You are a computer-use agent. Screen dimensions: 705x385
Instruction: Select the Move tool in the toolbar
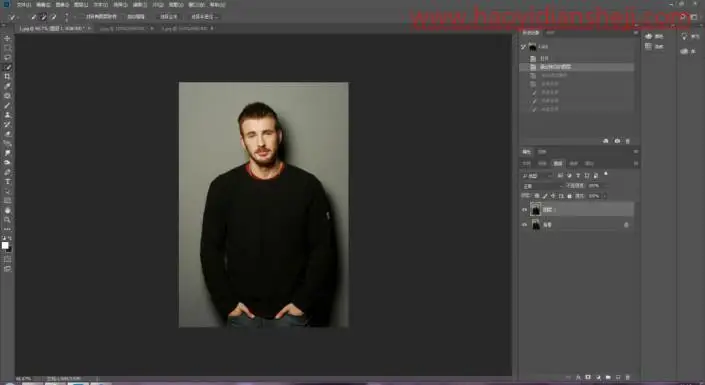click(x=7, y=38)
